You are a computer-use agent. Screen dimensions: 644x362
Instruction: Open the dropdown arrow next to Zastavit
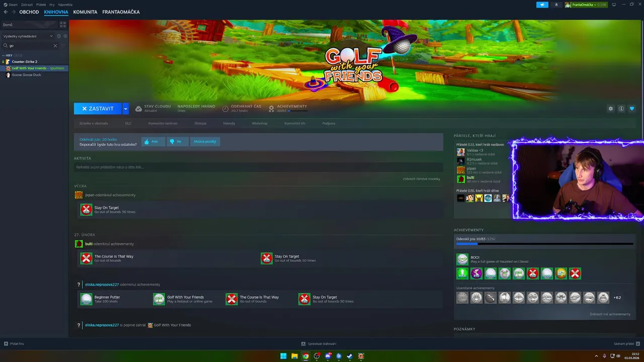click(125, 109)
